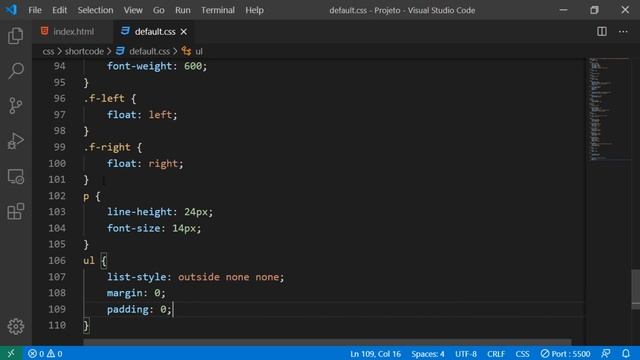
Task: Open the Source Control view
Action: (16, 106)
